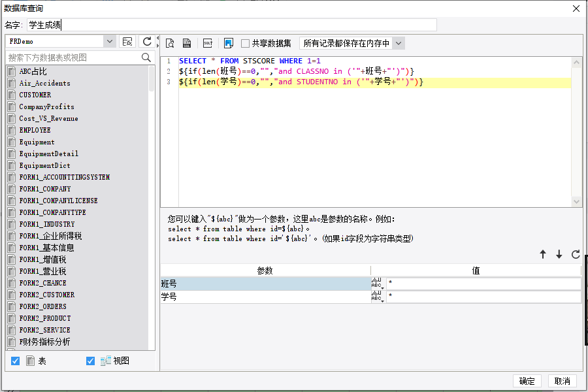This screenshot has width=588, height=392.
Task: Refresh the database table list
Action: (x=147, y=41)
